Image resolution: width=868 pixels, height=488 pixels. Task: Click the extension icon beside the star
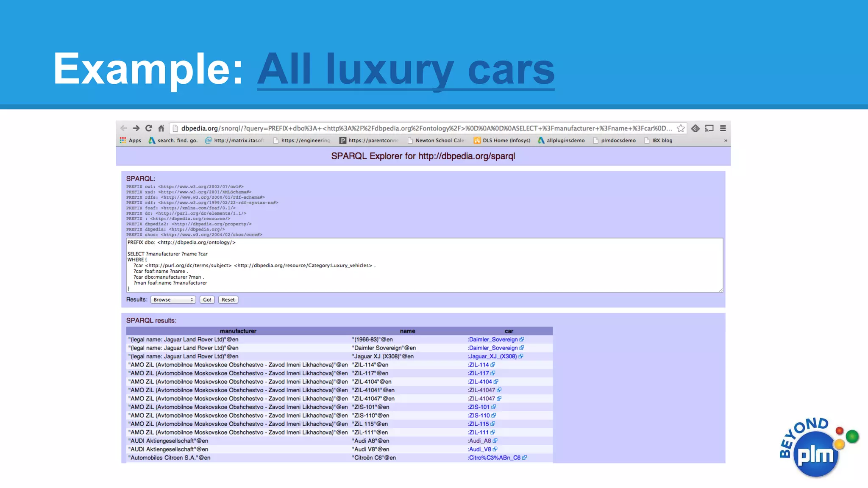click(x=695, y=128)
